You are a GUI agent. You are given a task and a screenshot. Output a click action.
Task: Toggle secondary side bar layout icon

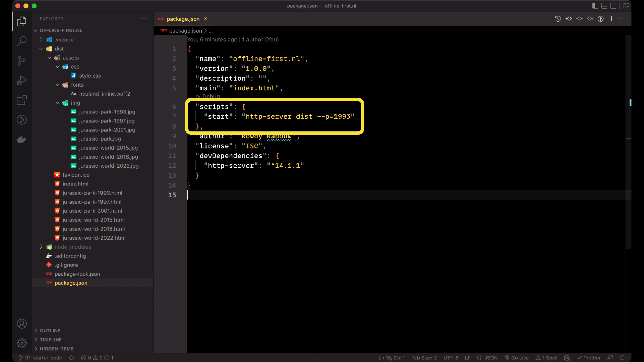coord(613,6)
